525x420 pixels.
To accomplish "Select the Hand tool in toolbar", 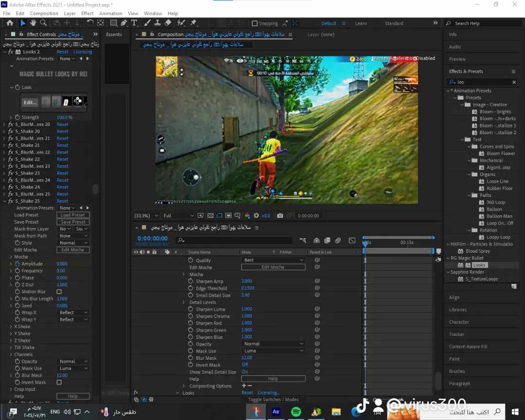I will 33,23.
